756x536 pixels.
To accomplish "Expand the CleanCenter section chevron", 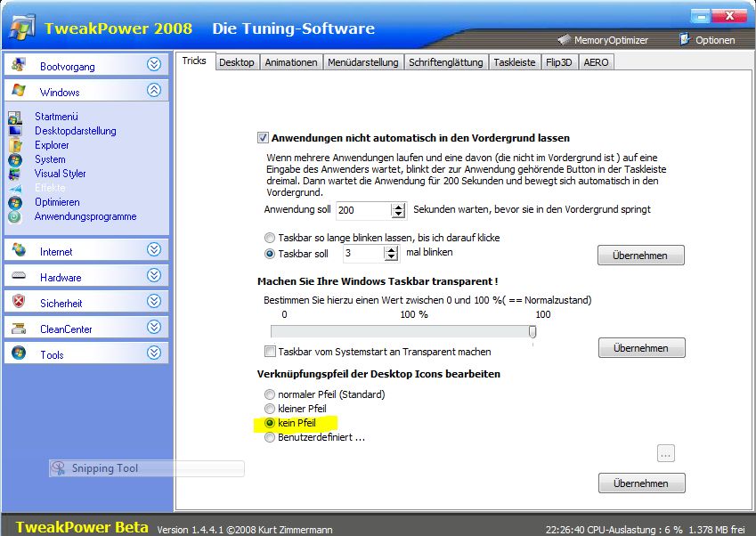I will coord(154,328).
